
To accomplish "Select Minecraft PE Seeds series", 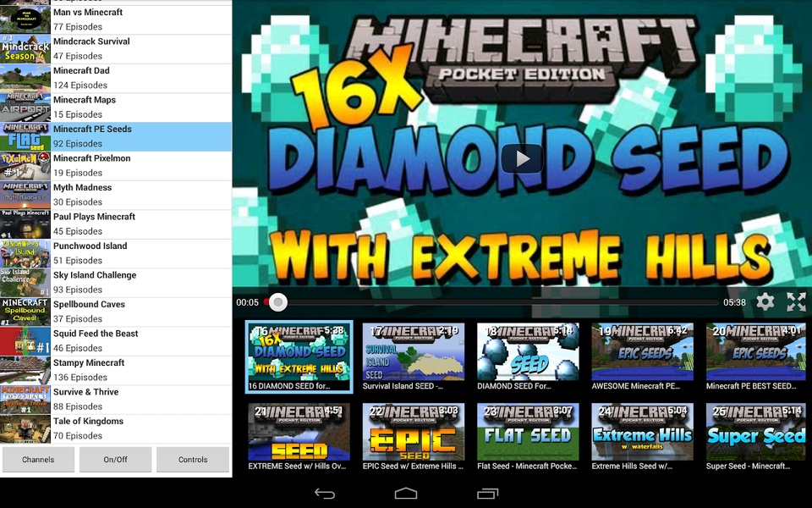I will pos(116,136).
